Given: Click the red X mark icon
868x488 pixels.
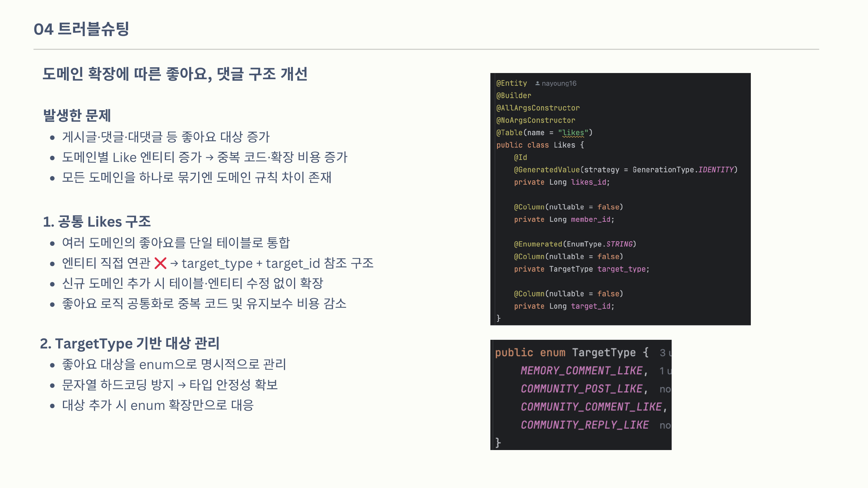Looking at the screenshot, I should (x=160, y=263).
